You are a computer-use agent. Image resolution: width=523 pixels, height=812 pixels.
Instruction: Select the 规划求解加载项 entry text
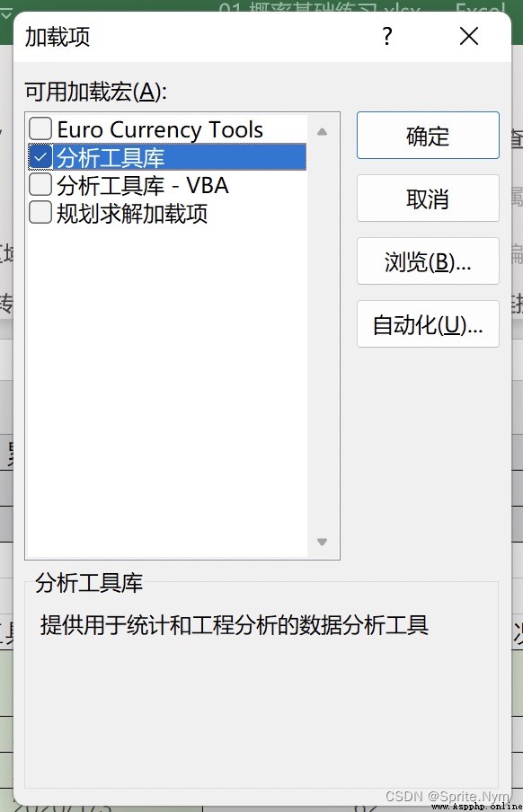[x=132, y=214]
